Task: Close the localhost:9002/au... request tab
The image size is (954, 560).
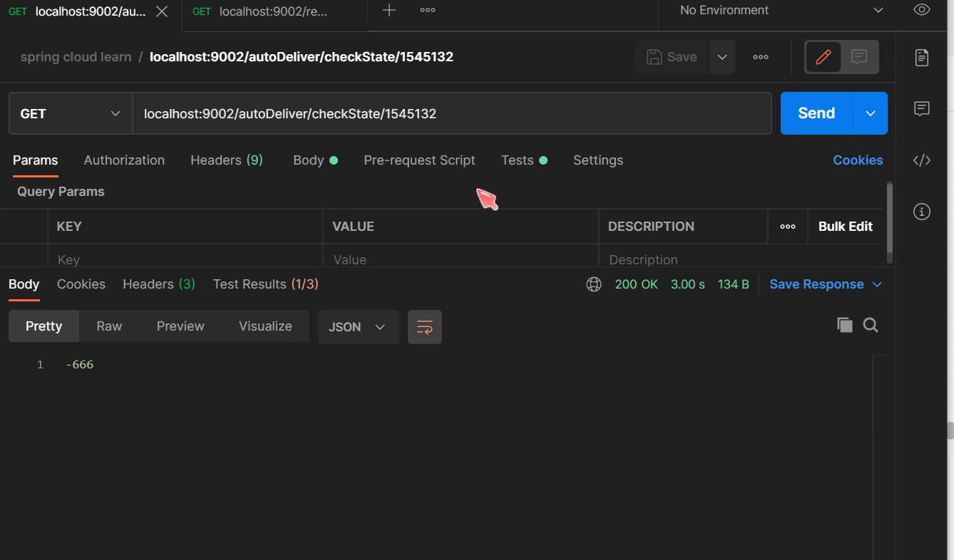Action: coord(162,11)
